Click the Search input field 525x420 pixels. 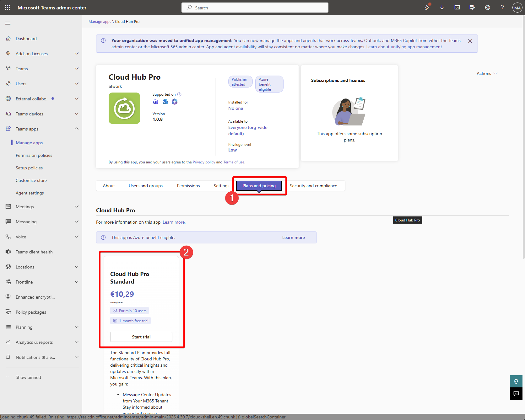255,8
